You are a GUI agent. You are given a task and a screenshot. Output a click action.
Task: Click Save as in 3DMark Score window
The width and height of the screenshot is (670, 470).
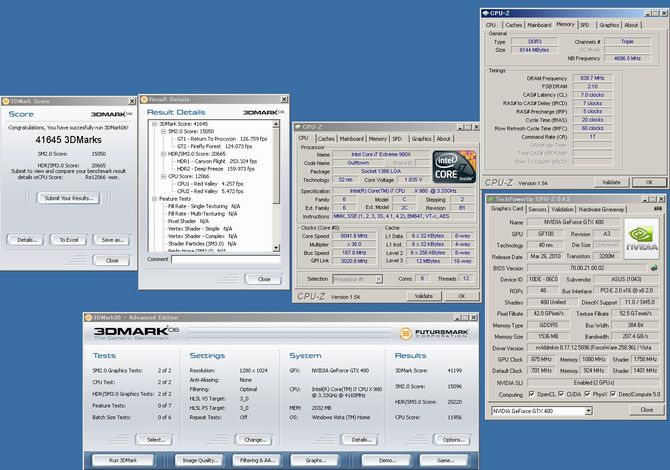[x=112, y=240]
